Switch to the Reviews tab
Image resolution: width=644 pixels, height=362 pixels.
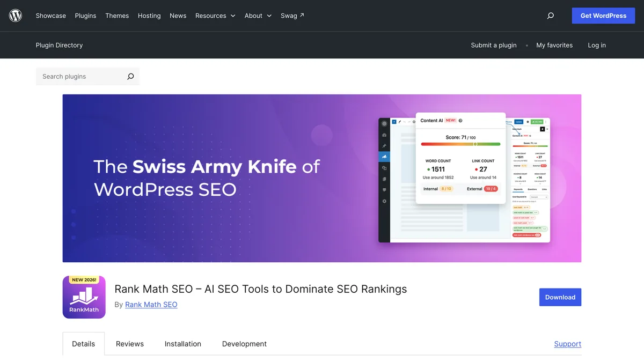tap(130, 344)
